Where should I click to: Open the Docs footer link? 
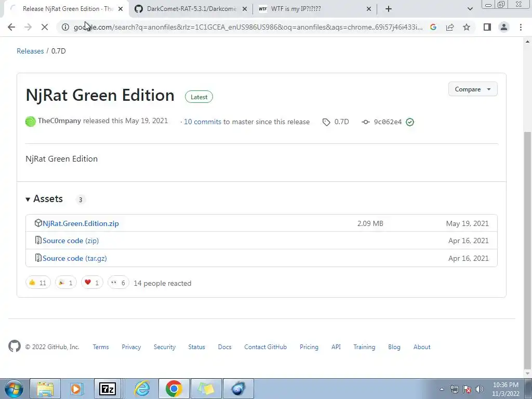(224, 347)
